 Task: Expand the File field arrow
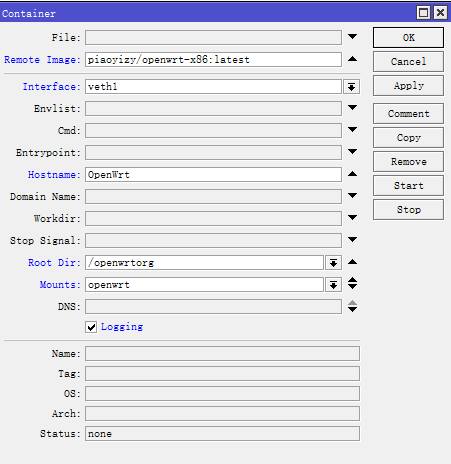coord(352,37)
